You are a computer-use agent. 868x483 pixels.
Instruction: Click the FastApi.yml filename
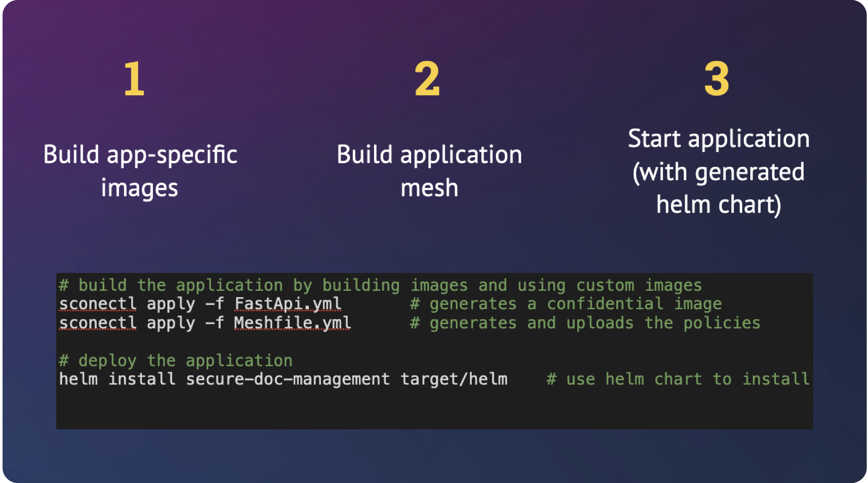[x=287, y=304]
